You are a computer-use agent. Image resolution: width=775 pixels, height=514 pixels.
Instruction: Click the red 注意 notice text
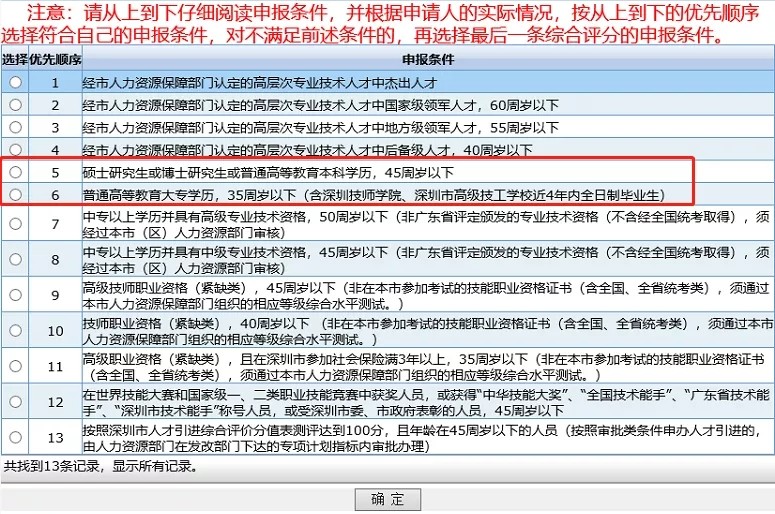tap(381, 24)
